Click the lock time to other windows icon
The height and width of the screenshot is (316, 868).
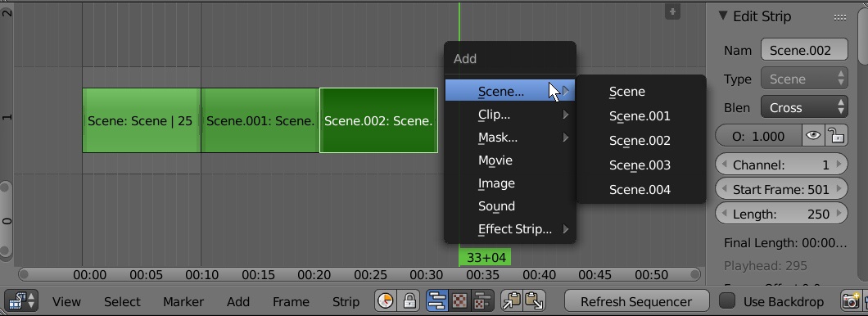(x=409, y=301)
